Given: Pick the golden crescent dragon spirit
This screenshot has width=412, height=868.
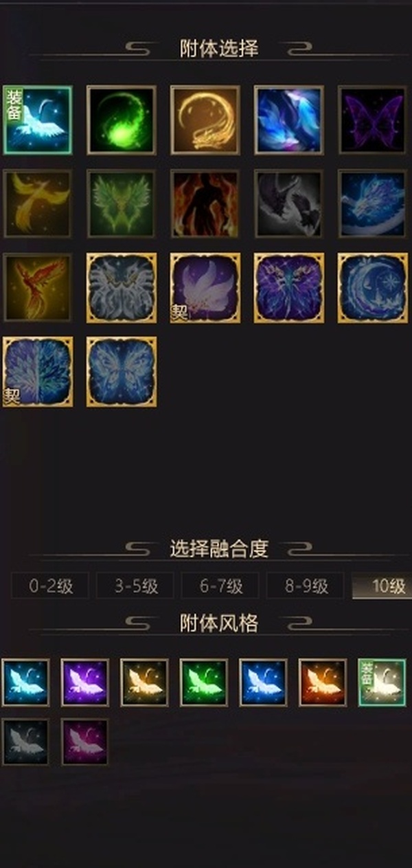Looking at the screenshot, I should coord(205,120).
